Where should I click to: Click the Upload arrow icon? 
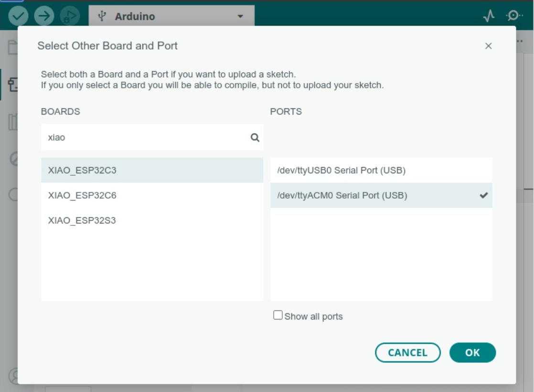coord(44,16)
